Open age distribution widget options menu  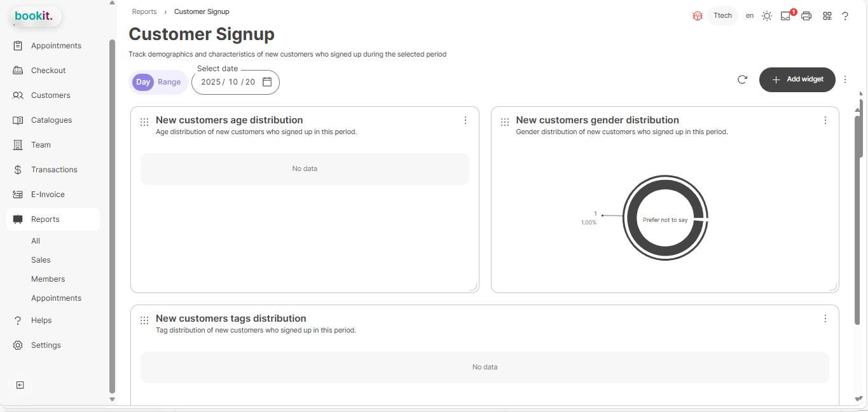(x=465, y=120)
